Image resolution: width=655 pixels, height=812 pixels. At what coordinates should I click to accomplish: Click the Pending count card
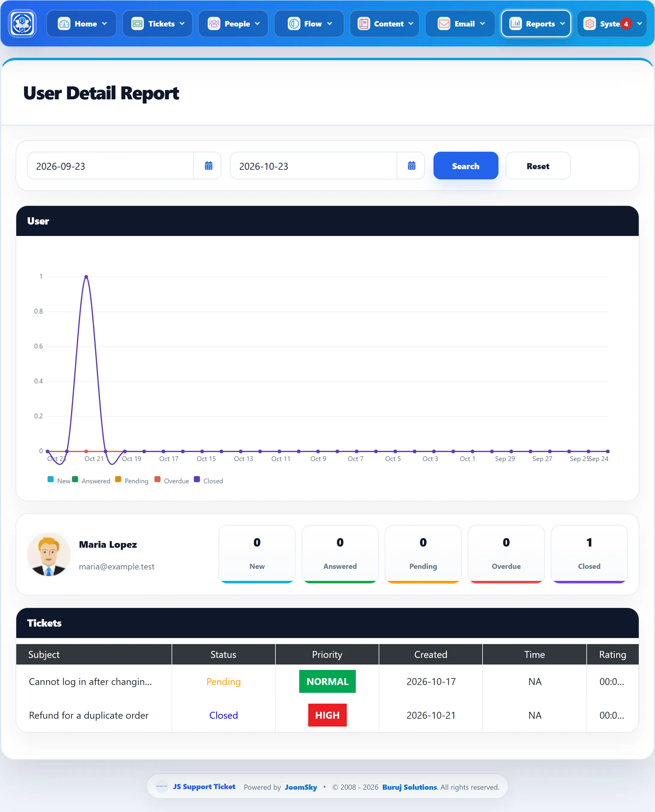423,554
